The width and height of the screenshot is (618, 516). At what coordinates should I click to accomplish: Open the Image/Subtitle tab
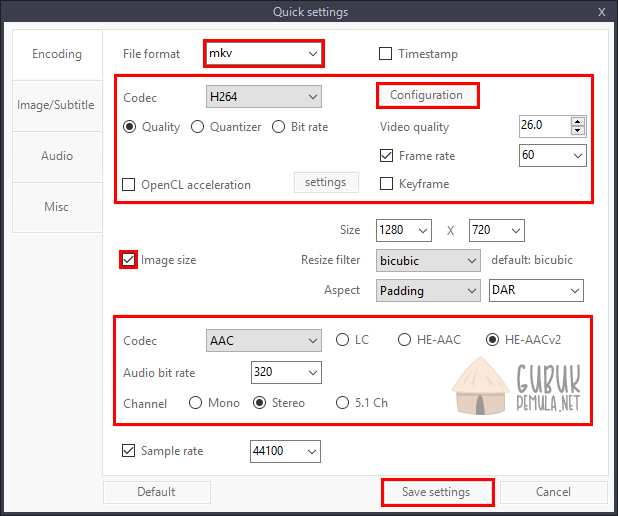[x=58, y=105]
